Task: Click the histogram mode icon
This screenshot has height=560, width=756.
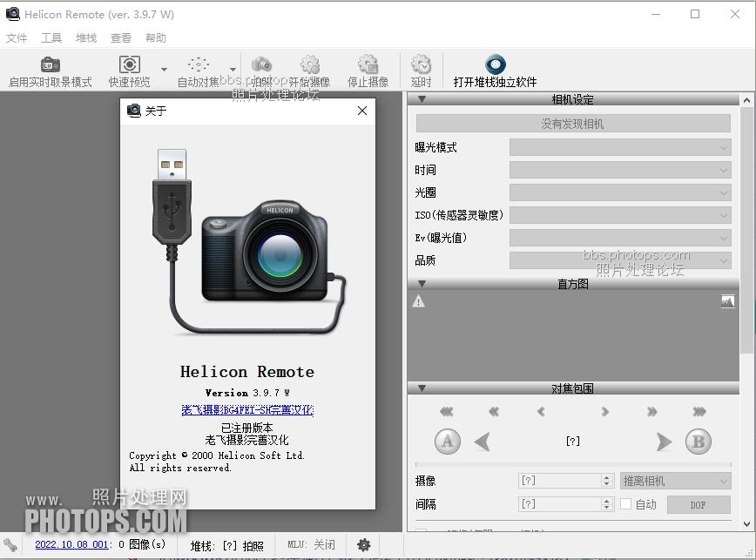Action: 727,301
